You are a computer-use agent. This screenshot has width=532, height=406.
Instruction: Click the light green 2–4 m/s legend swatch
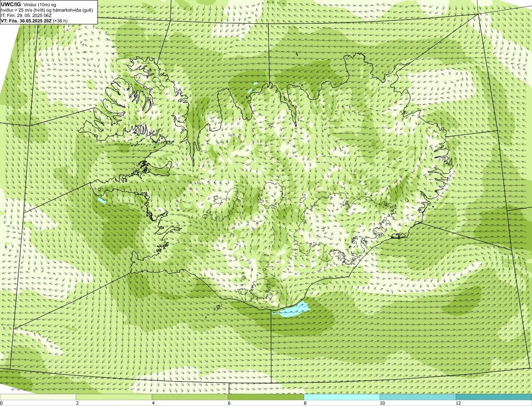114,397
